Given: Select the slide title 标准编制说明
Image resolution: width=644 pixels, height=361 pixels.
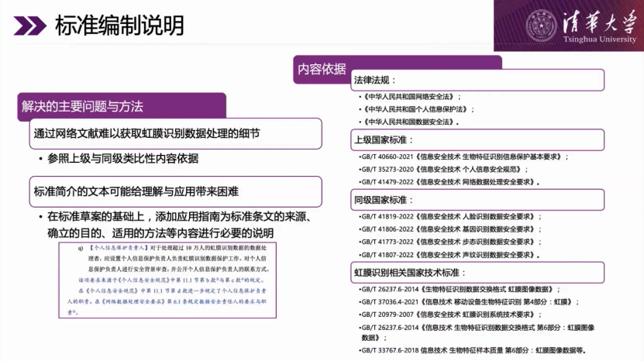Looking at the screenshot, I should (x=119, y=26).
